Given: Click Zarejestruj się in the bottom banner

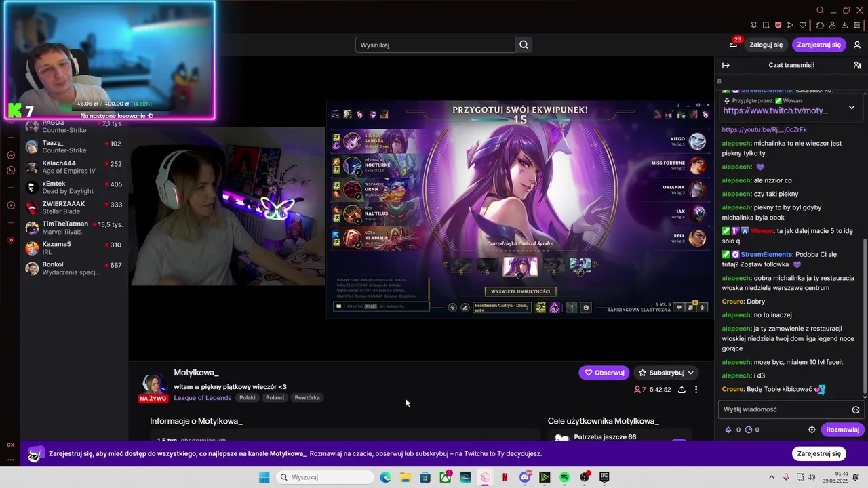Looking at the screenshot, I should (818, 453).
